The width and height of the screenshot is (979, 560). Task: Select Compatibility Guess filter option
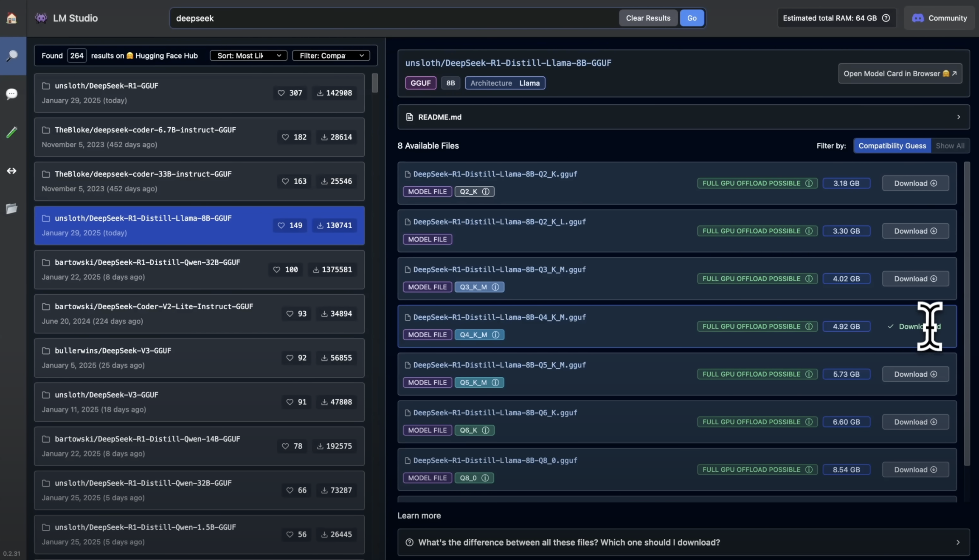point(892,146)
